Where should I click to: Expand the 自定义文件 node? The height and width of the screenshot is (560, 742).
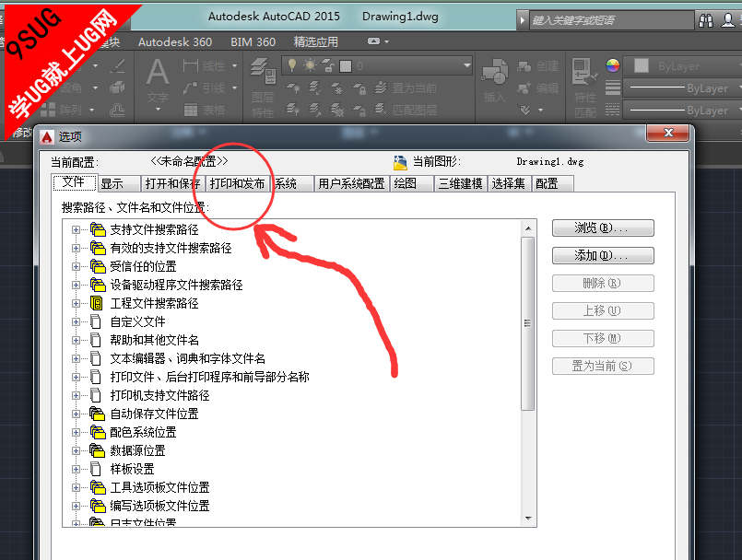[x=76, y=322]
